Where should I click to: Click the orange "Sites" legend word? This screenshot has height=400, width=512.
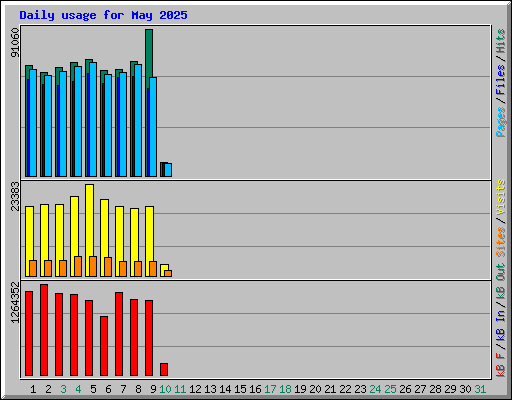click(x=501, y=242)
